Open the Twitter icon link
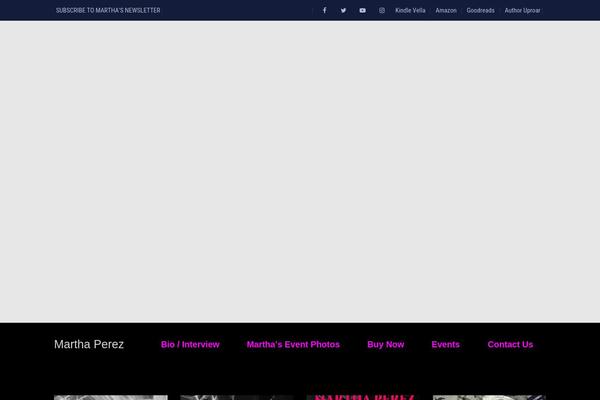The width and height of the screenshot is (600, 400). coord(343,10)
